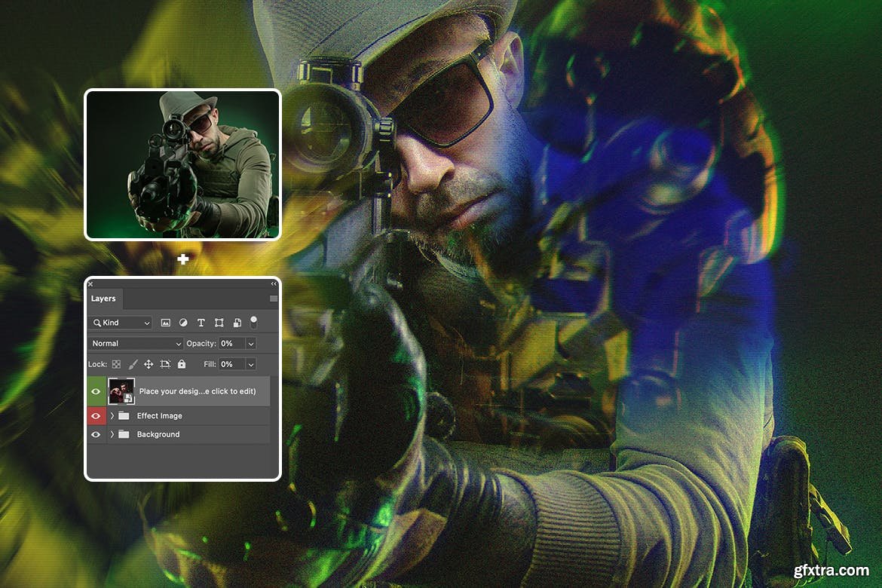Screen dimensions: 882x588
Task: Lock transparent pixels checkerboard icon
Action: [x=116, y=364]
